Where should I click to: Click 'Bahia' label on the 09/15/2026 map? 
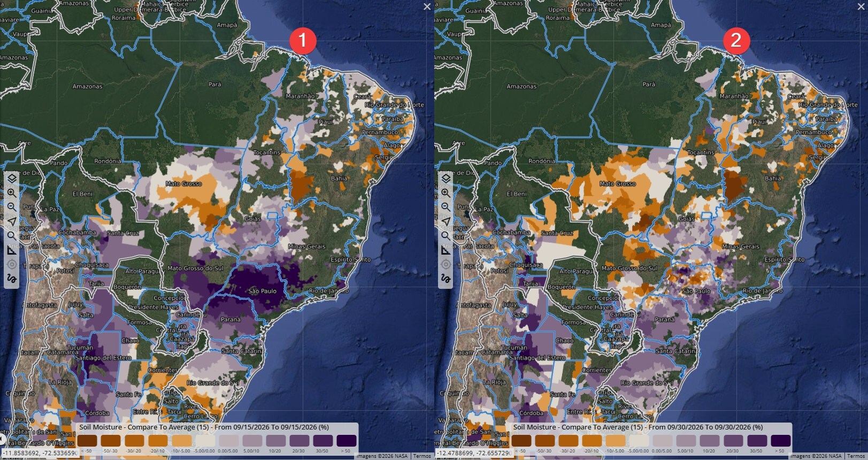click(x=339, y=178)
